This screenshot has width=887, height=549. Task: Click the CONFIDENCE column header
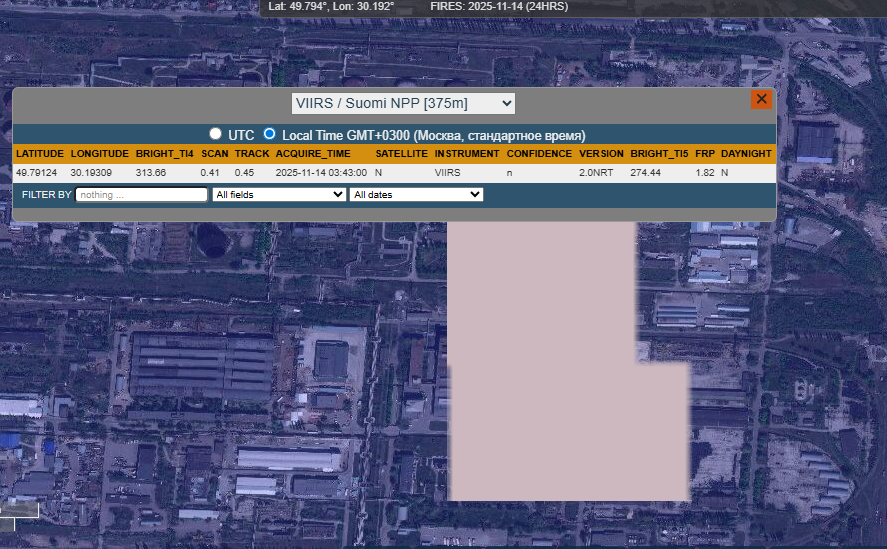539,154
